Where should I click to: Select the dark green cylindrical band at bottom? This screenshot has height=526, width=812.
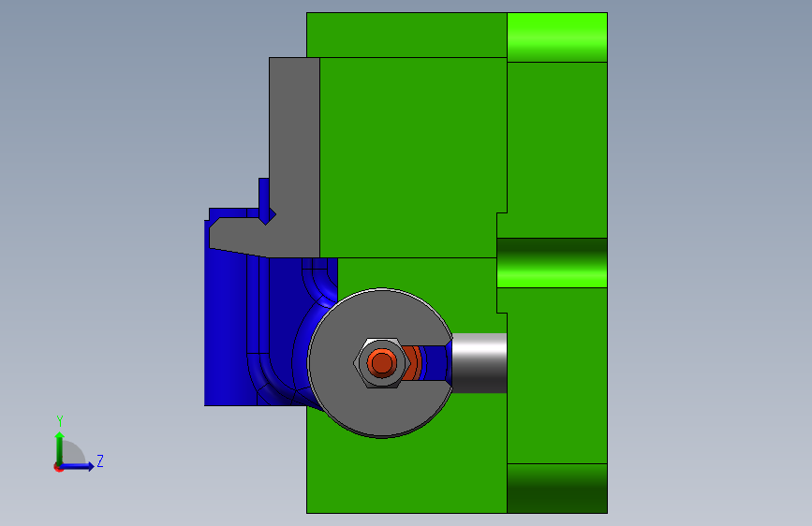pyautogui.click(x=556, y=489)
